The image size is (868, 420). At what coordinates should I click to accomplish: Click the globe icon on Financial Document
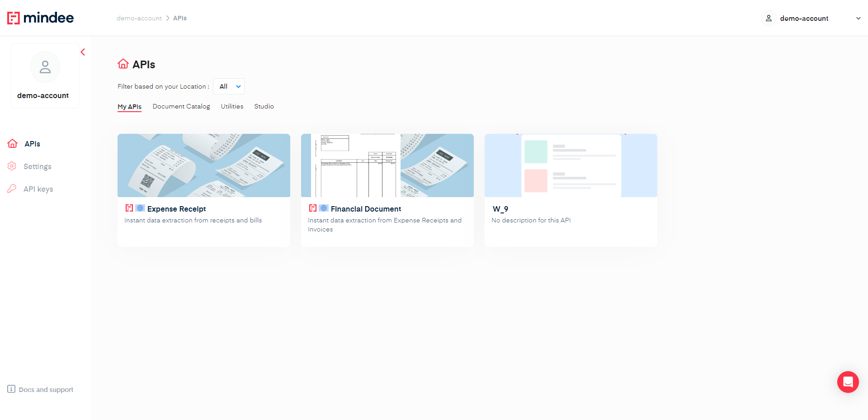324,208
